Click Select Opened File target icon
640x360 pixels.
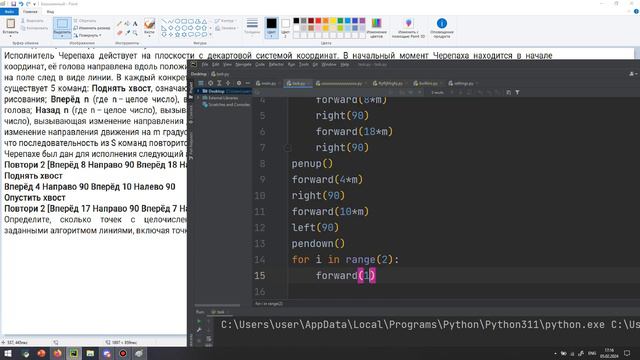pos(210,83)
